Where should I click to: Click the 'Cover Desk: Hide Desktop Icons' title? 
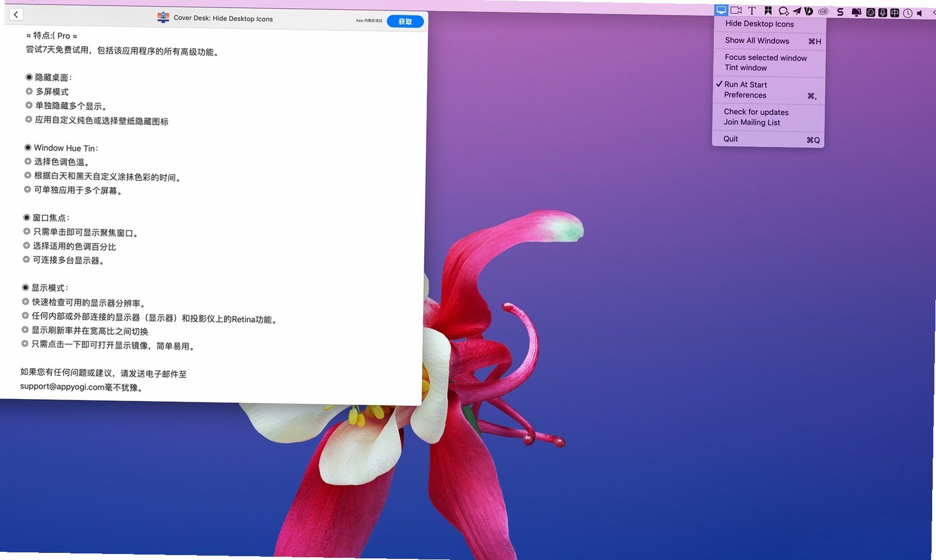[x=223, y=18]
